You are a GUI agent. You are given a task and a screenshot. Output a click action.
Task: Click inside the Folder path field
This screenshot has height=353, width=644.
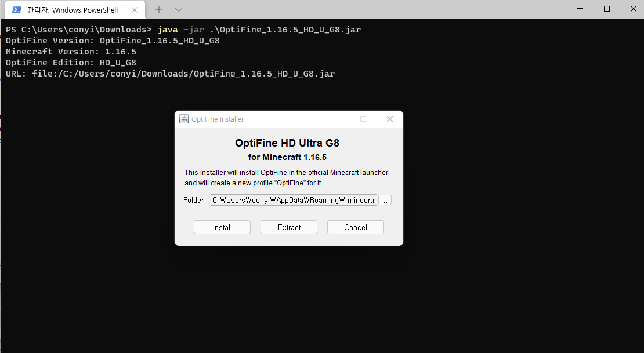[294, 201]
